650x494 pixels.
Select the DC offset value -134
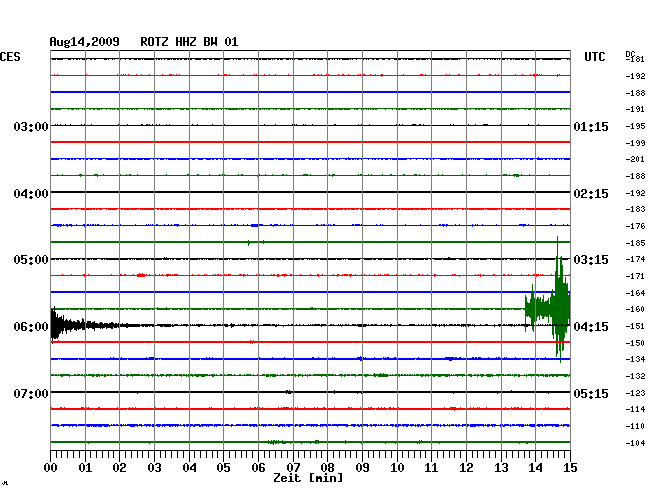pyautogui.click(x=635, y=359)
